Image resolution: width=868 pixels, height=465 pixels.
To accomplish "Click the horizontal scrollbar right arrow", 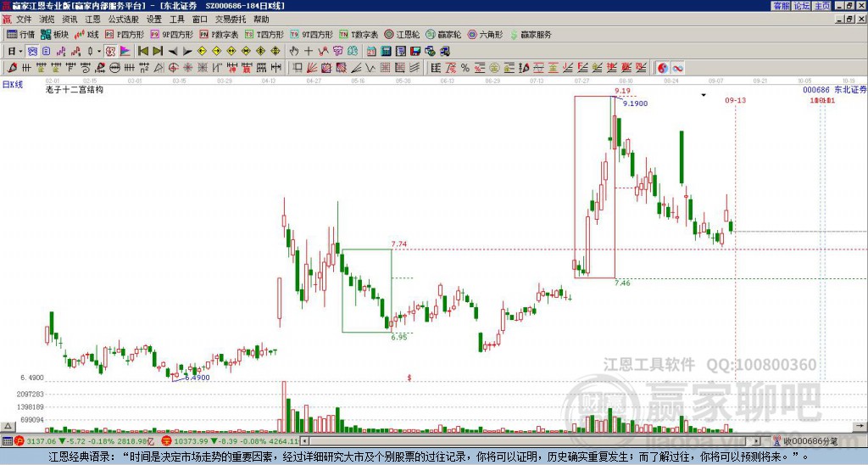I will coord(757,441).
